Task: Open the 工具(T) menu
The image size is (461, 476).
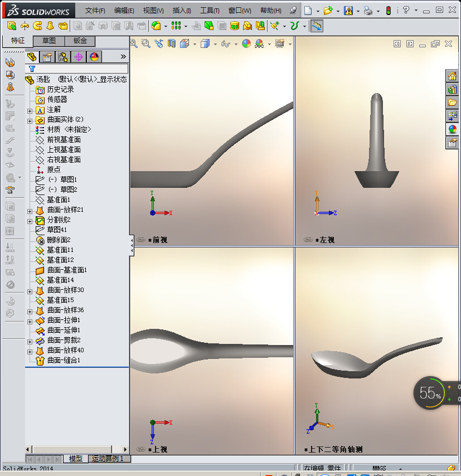Action: pos(210,11)
